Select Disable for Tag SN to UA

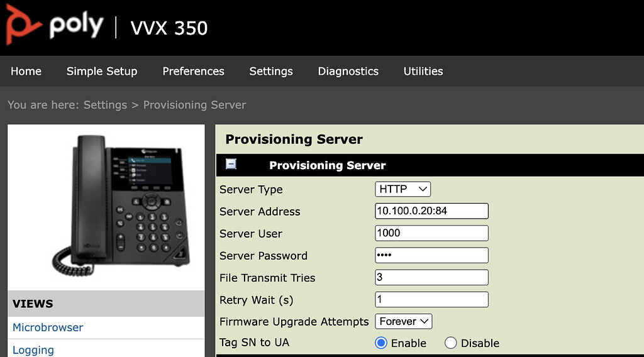point(450,343)
